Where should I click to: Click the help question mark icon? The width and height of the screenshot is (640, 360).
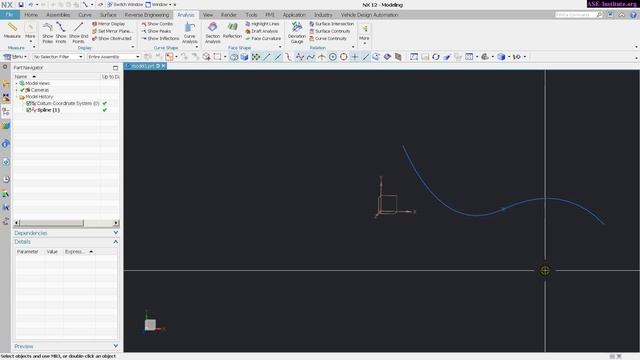click(x=633, y=15)
